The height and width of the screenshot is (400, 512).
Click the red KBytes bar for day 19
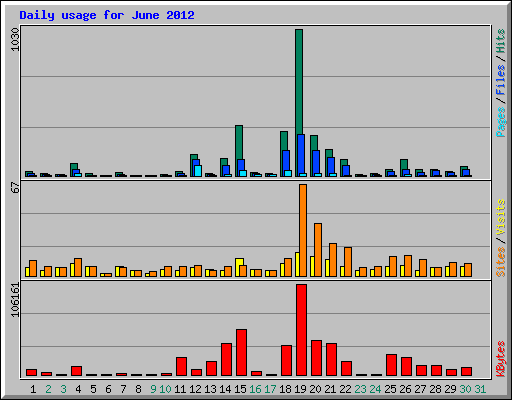pyautogui.click(x=301, y=330)
